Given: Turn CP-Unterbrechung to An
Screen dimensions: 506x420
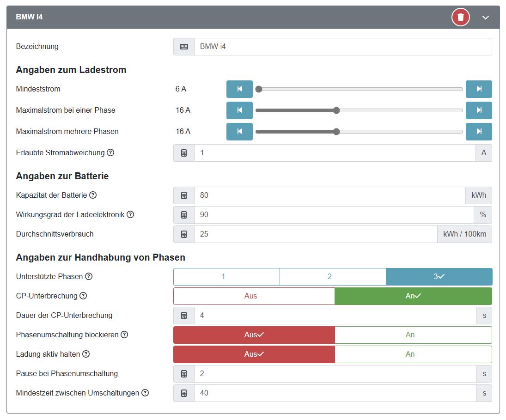Looking at the screenshot, I should (x=414, y=296).
